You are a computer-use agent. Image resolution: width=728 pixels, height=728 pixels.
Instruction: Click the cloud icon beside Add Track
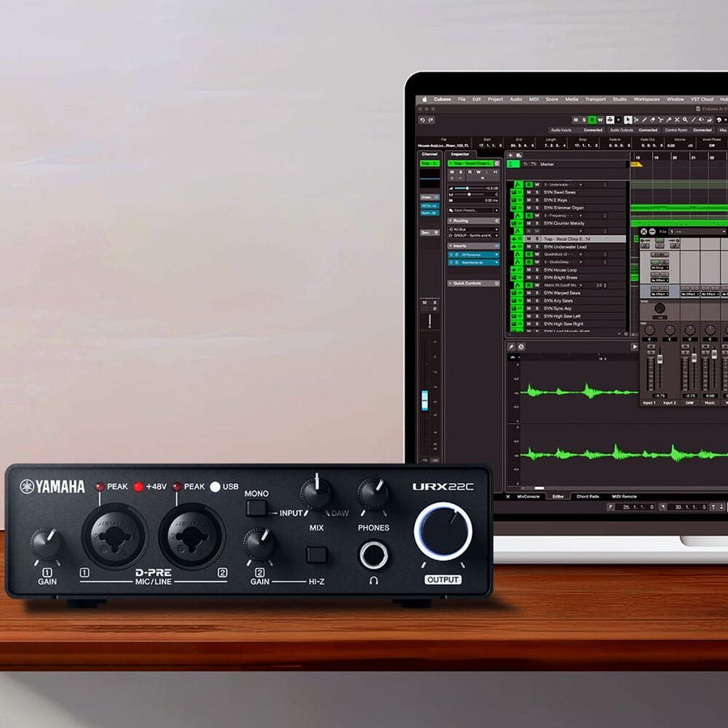(x=519, y=155)
